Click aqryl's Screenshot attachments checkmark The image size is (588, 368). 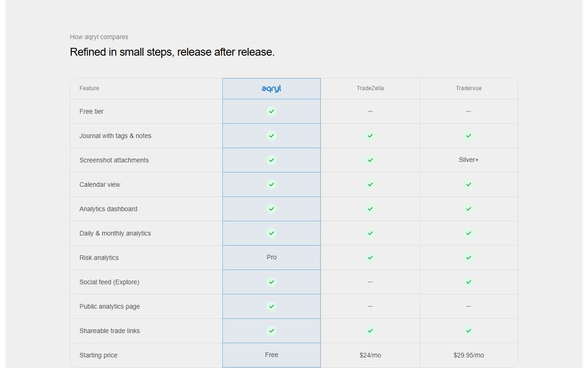click(271, 160)
